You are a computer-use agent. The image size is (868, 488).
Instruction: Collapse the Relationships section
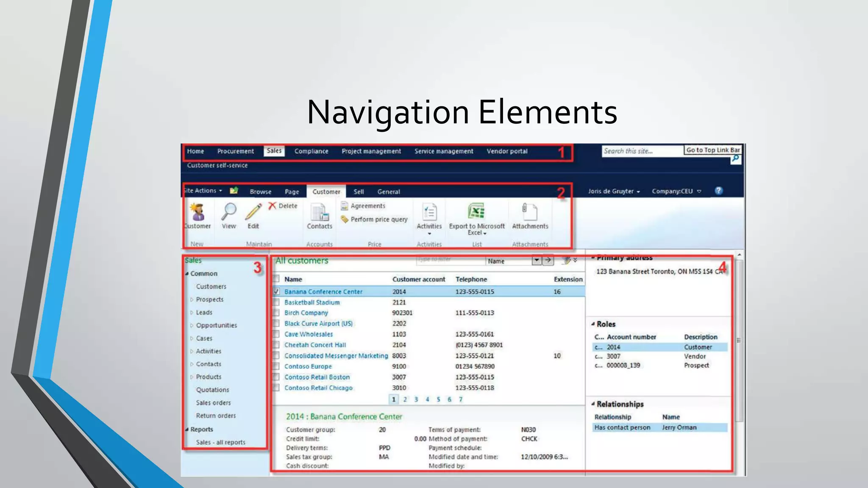593,404
